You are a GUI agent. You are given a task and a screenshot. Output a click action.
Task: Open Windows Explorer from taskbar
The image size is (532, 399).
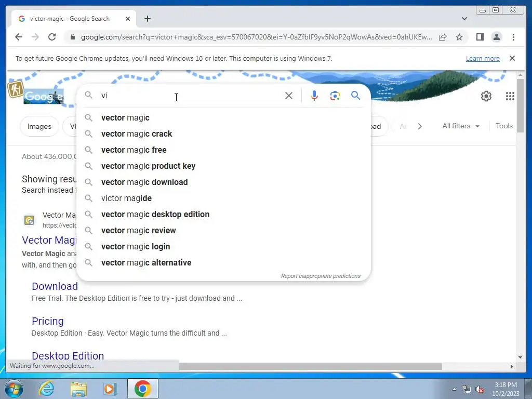(78, 389)
